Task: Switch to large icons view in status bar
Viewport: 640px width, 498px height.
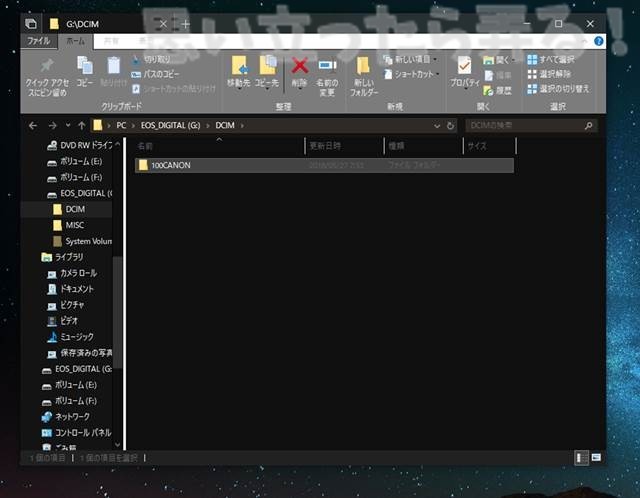Action: click(596, 457)
